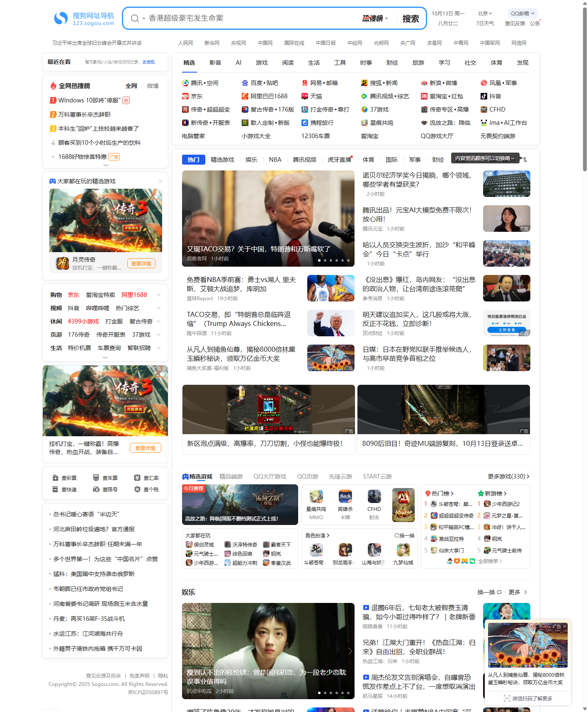
Task: Open the 诺贝尔经济学奖 news thumbnail
Action: click(506, 184)
